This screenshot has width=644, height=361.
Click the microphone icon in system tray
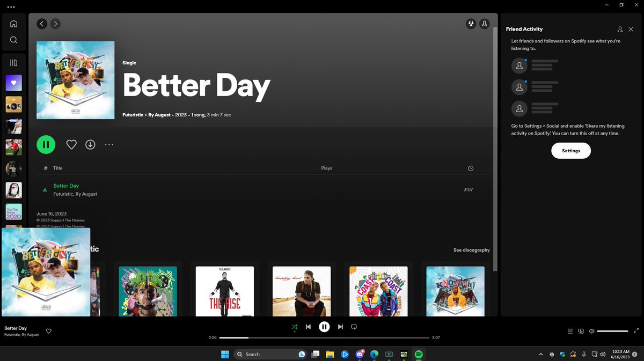584,354
